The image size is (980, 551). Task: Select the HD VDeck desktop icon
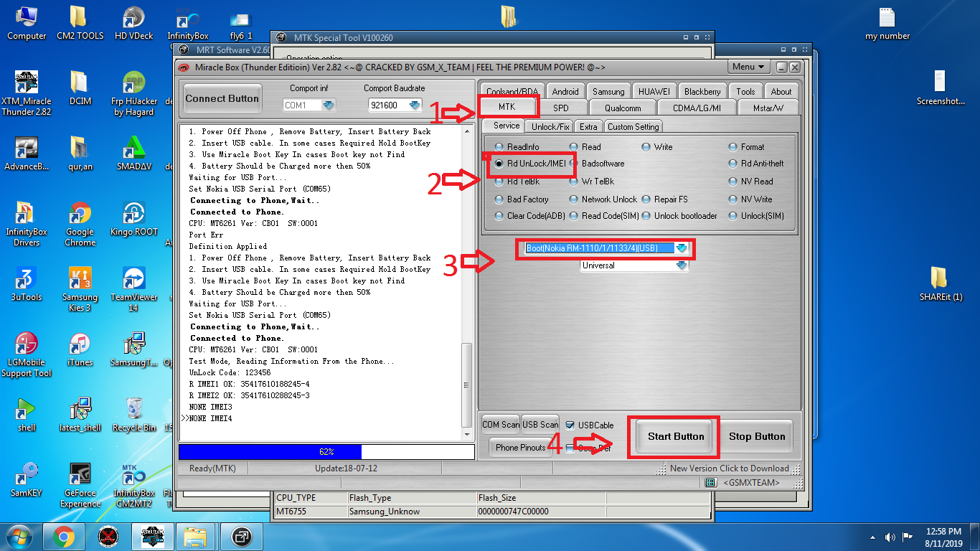tap(133, 23)
